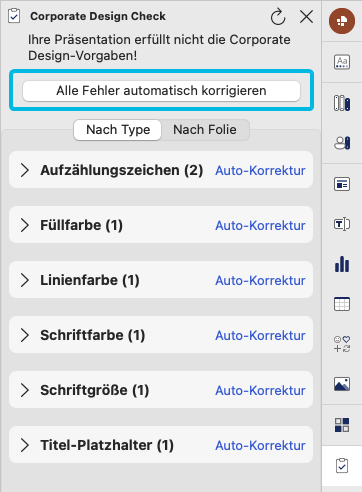The height and width of the screenshot is (492, 362).
Task: Switch to the Nach Type tab
Action: click(118, 130)
